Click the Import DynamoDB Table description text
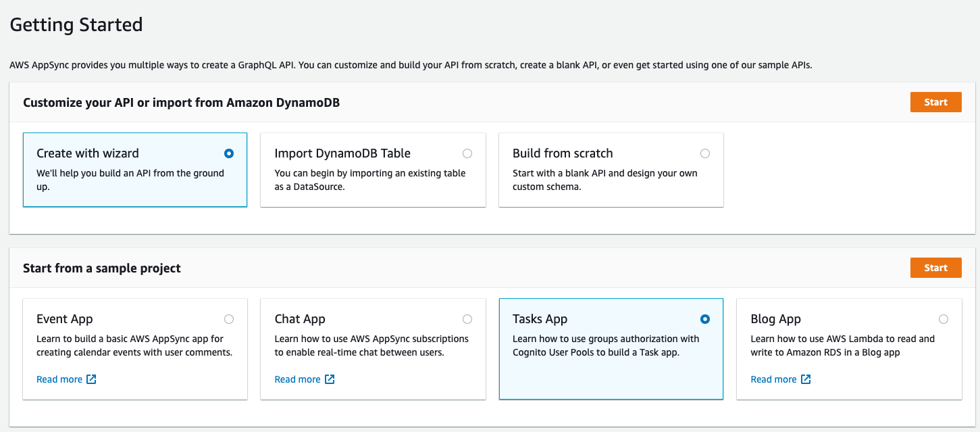 click(x=370, y=180)
